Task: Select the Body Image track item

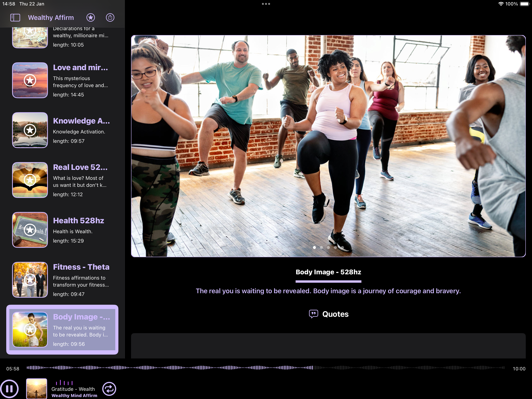Action: coord(62,329)
